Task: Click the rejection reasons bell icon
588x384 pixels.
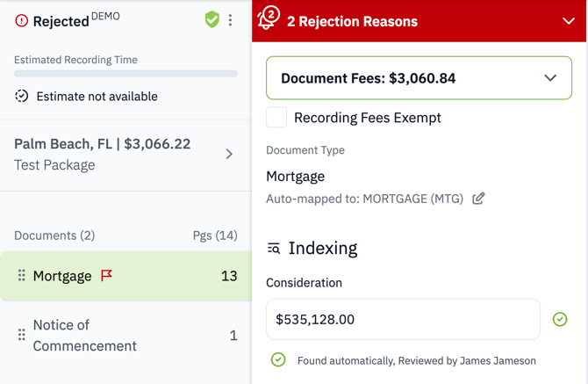Action: [268, 18]
